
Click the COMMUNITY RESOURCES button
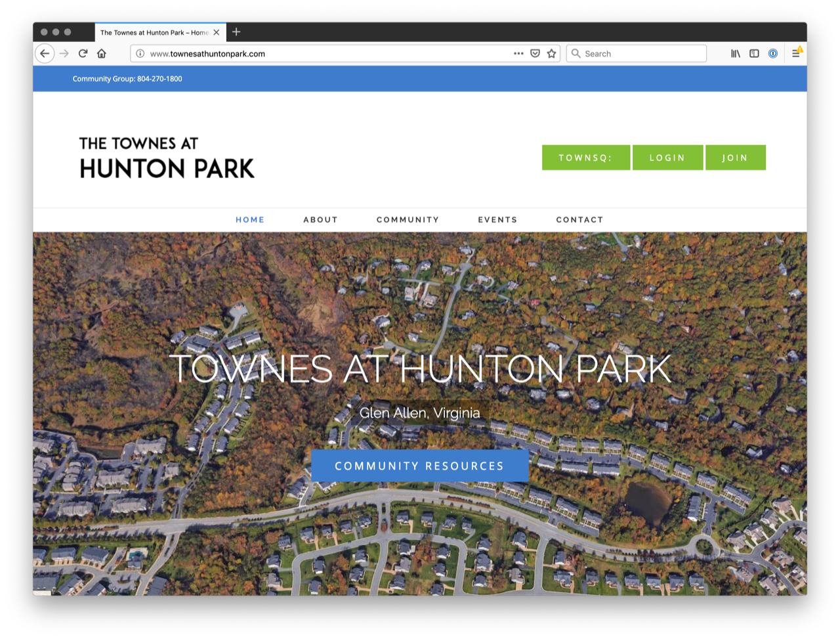pyautogui.click(x=419, y=466)
